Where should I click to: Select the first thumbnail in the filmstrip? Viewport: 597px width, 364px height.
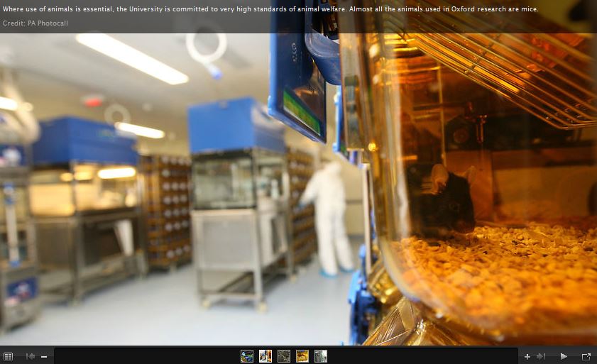pyautogui.click(x=247, y=356)
